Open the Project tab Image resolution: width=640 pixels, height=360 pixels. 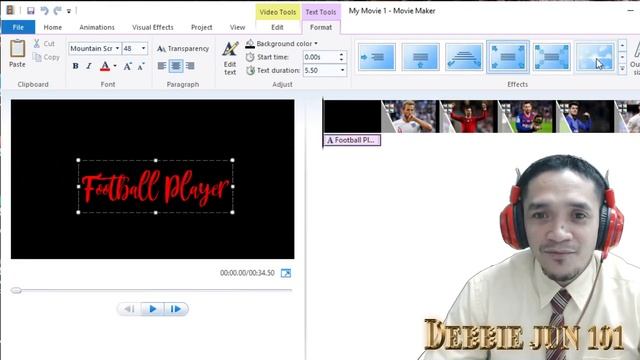(202, 27)
